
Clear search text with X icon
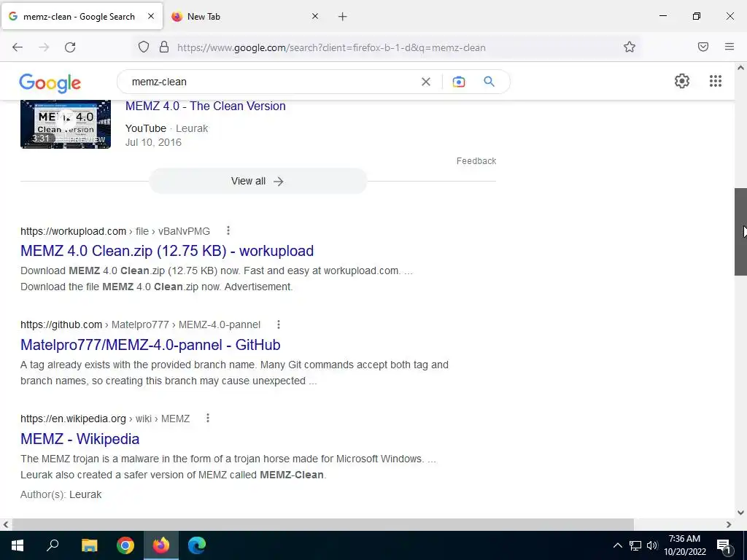426,82
